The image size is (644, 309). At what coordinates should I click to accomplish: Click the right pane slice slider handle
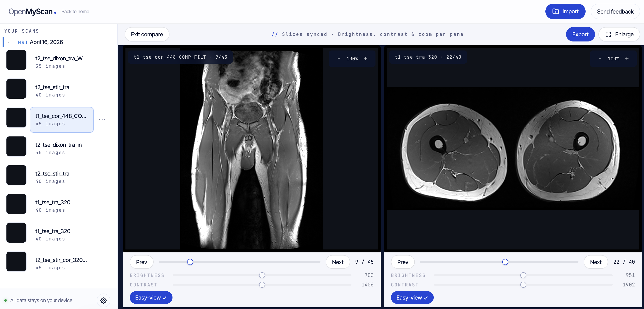pyautogui.click(x=505, y=262)
